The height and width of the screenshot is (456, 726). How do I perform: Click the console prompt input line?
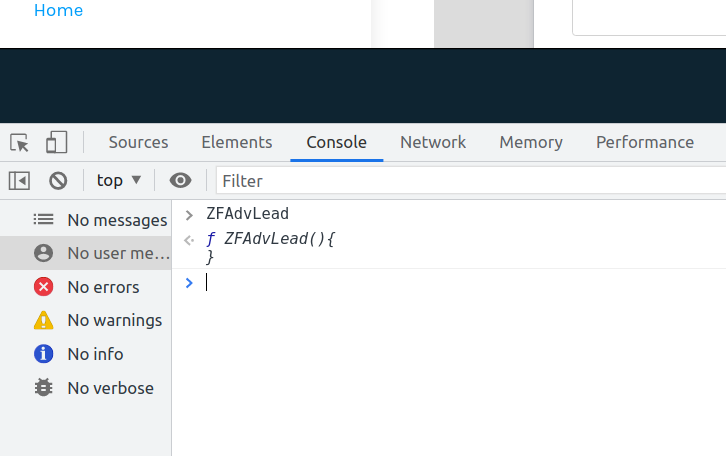coord(450,283)
